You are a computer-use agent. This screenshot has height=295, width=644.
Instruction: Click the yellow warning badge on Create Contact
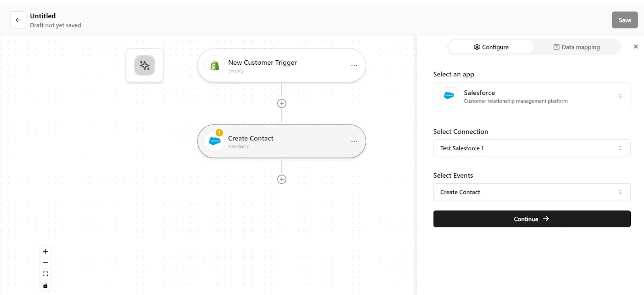[219, 133]
